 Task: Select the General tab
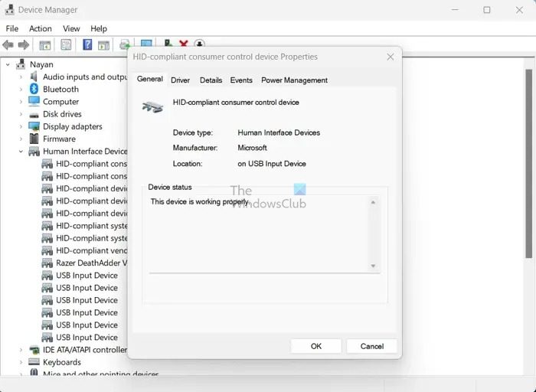(150, 79)
